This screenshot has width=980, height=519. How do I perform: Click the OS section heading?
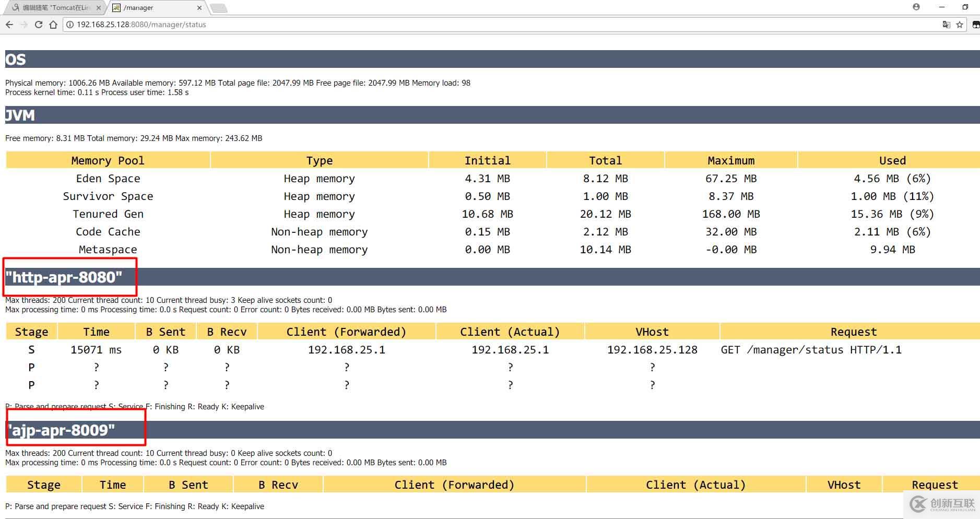click(16, 60)
